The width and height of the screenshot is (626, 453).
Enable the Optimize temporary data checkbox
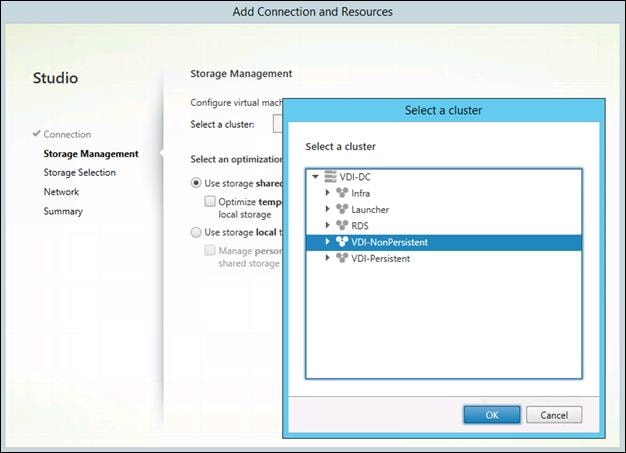pos(210,201)
